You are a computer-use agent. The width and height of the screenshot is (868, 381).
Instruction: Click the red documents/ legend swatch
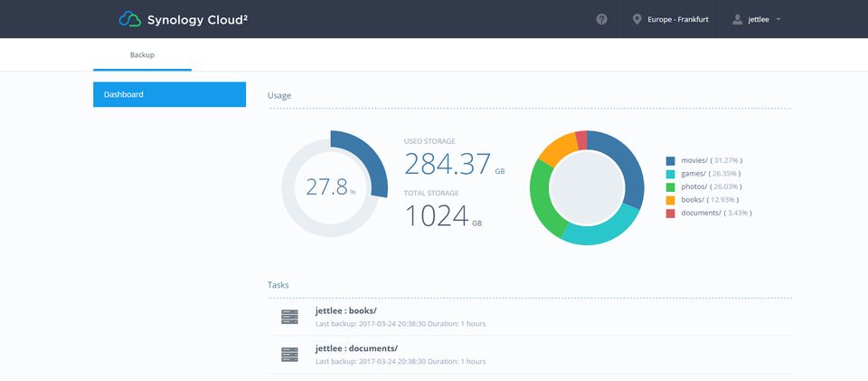pos(670,214)
